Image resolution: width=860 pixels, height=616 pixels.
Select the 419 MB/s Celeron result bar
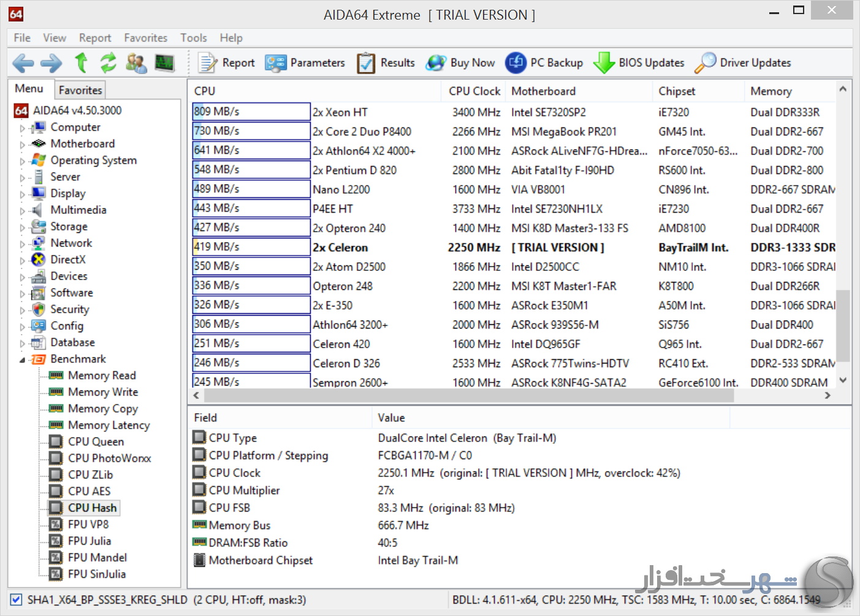[251, 247]
